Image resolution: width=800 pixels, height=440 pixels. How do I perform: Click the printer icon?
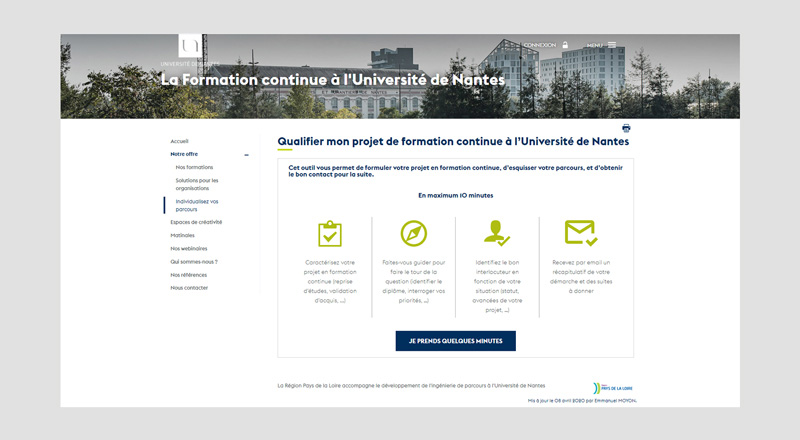coord(626,128)
